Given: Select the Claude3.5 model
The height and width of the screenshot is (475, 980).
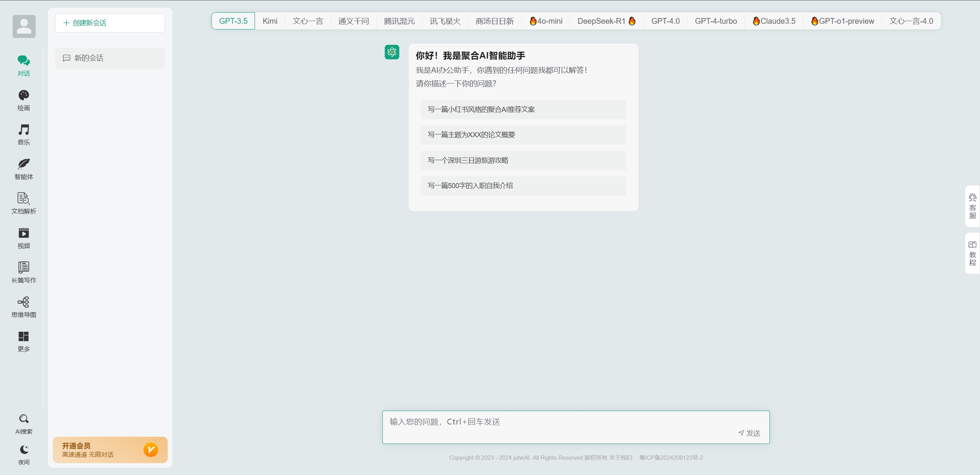Looking at the screenshot, I should (x=774, y=21).
